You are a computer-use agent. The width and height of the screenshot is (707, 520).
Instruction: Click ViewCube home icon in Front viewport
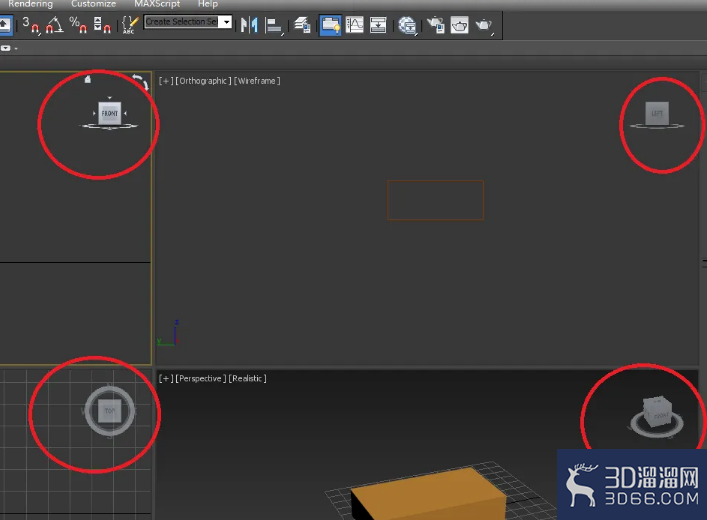click(x=88, y=79)
